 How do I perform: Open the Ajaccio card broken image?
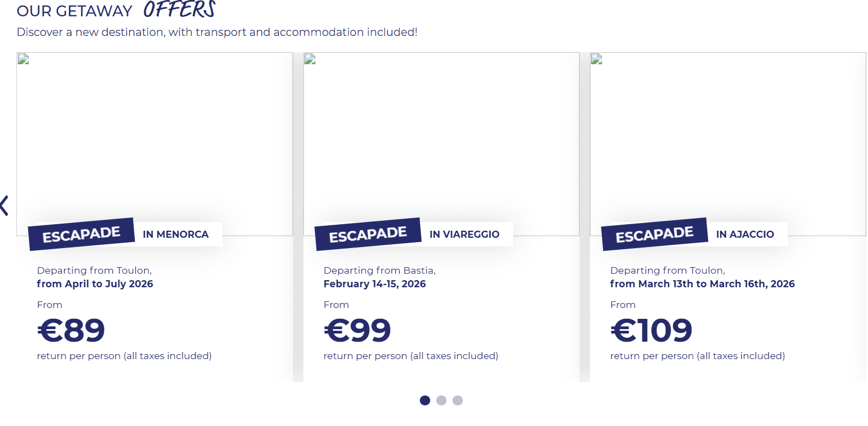728,144
